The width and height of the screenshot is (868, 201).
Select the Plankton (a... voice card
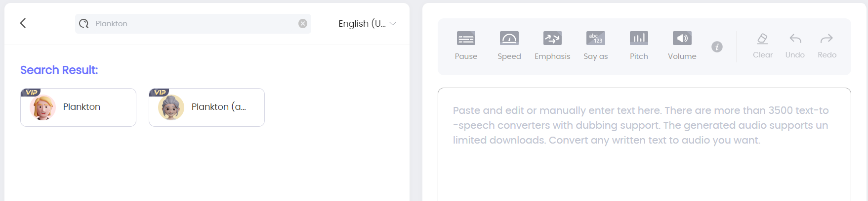[x=207, y=107]
